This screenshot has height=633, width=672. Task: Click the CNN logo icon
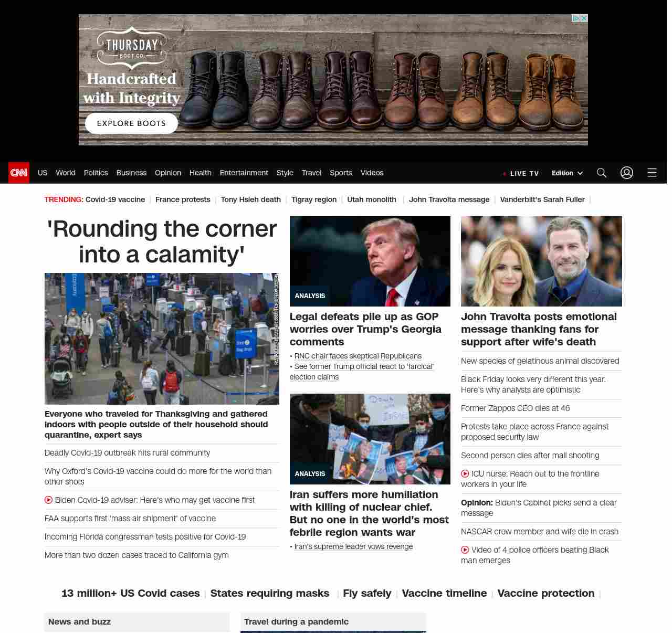pyautogui.click(x=19, y=173)
